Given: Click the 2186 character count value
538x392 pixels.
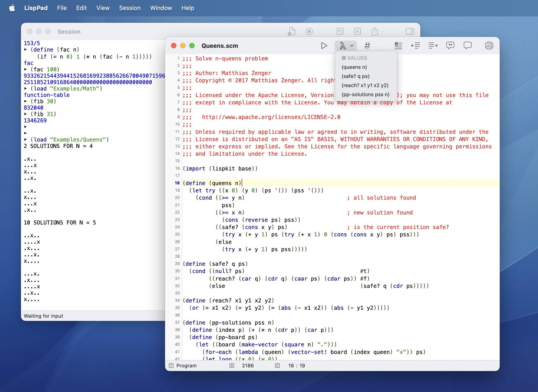Looking at the screenshot, I should coord(248,366).
